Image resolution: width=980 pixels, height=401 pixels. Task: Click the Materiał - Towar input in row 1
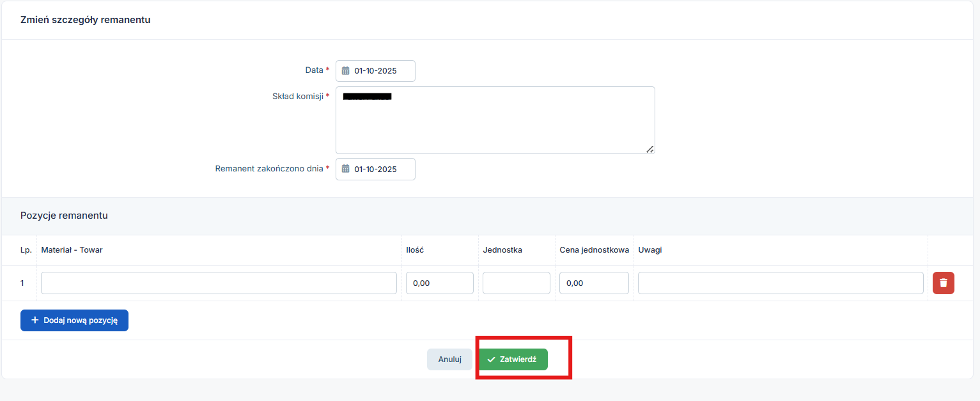click(x=219, y=283)
